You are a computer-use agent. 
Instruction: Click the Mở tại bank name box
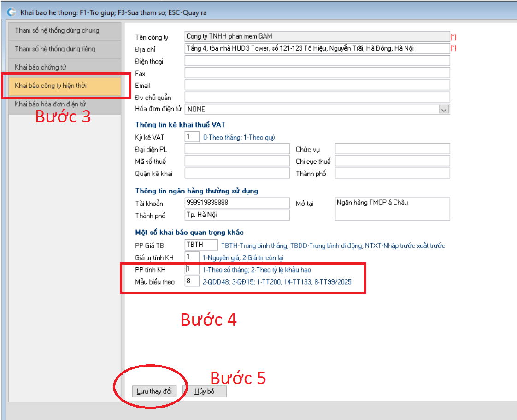pos(392,209)
